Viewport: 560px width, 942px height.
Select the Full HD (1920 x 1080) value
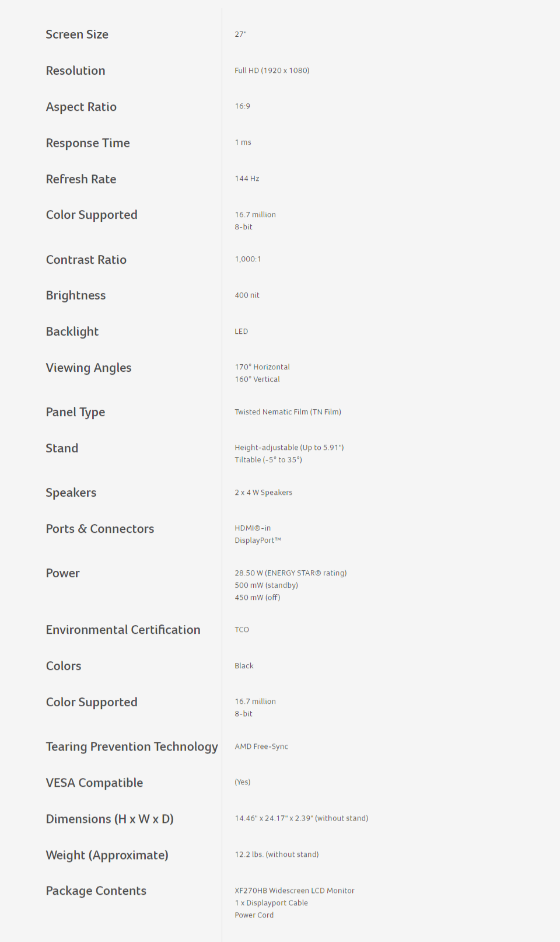pyautogui.click(x=272, y=71)
